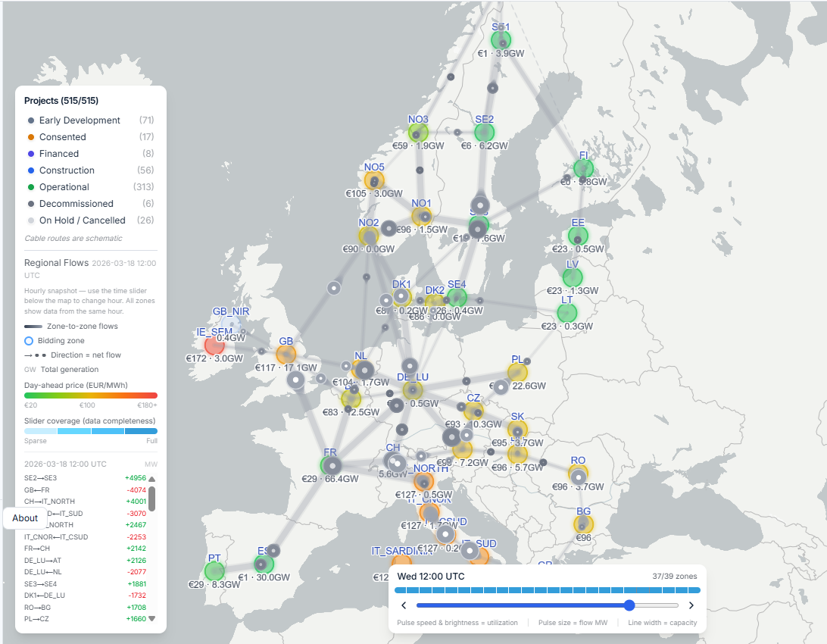Select the FI zone marker
The height and width of the screenshot is (644, 827).
click(584, 167)
